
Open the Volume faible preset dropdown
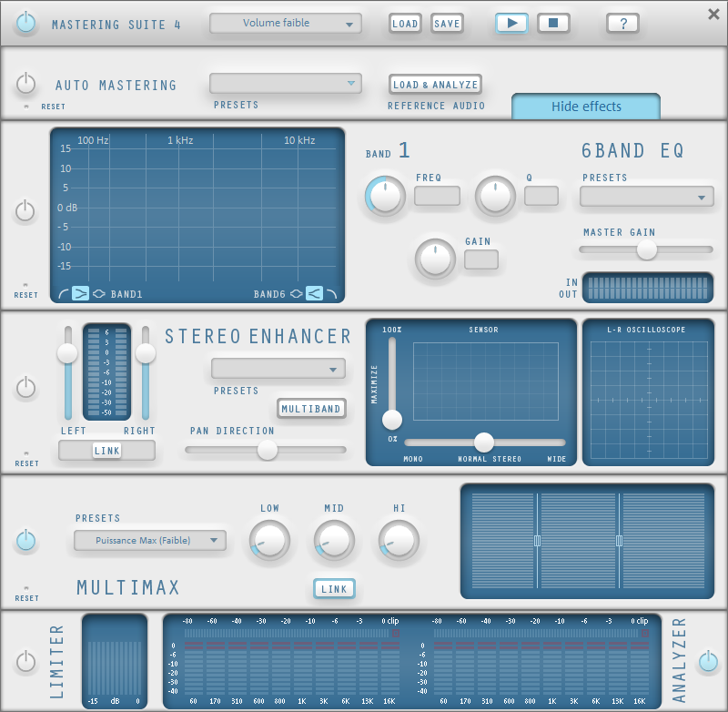click(x=285, y=24)
